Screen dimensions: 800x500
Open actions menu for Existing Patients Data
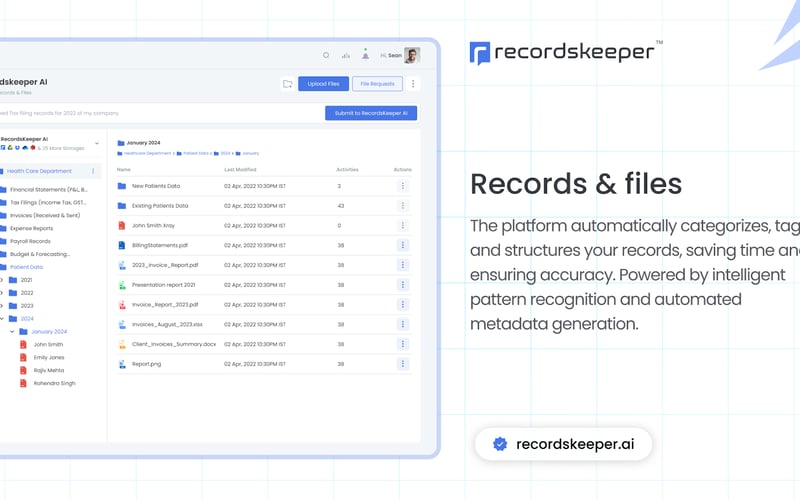(x=403, y=206)
